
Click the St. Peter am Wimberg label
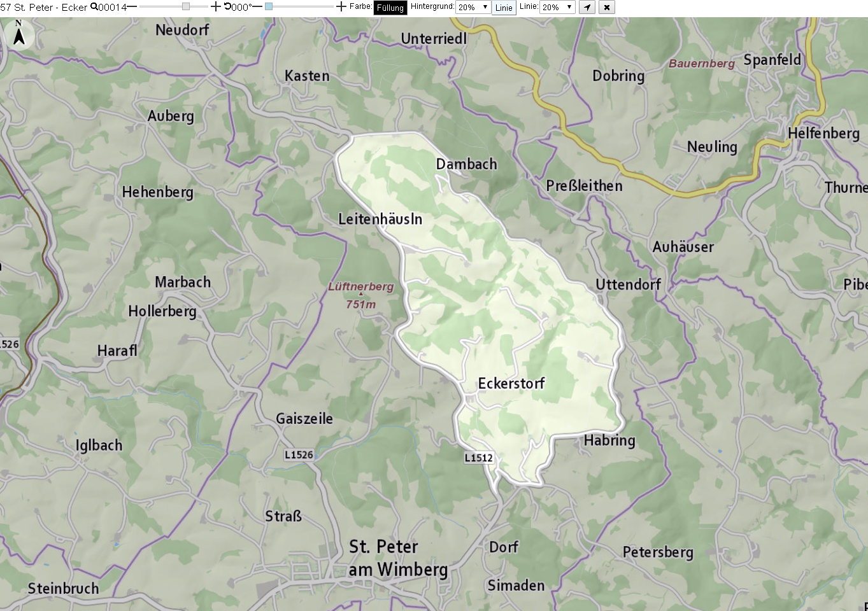pyautogui.click(x=398, y=558)
